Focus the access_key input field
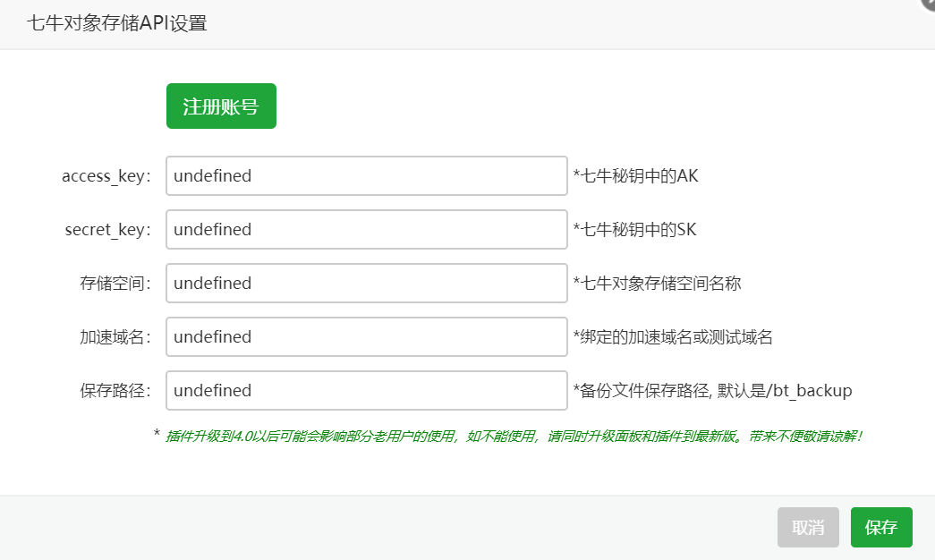Screen dimensions: 935x560 tap(367, 176)
